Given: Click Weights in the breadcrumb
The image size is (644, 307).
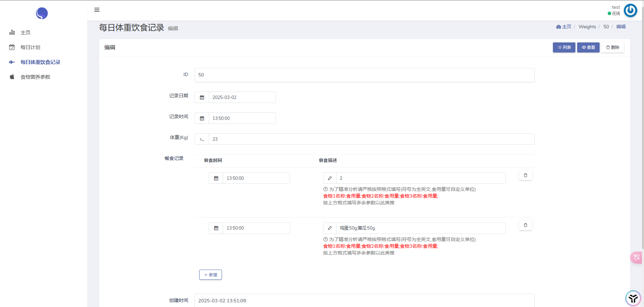Looking at the screenshot, I should point(587,27).
